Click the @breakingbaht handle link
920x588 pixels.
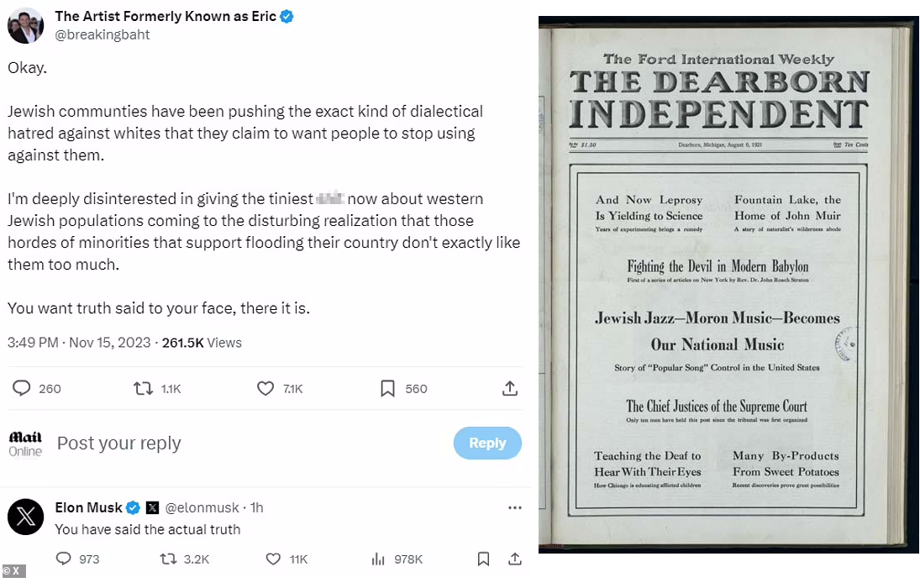coord(103,34)
